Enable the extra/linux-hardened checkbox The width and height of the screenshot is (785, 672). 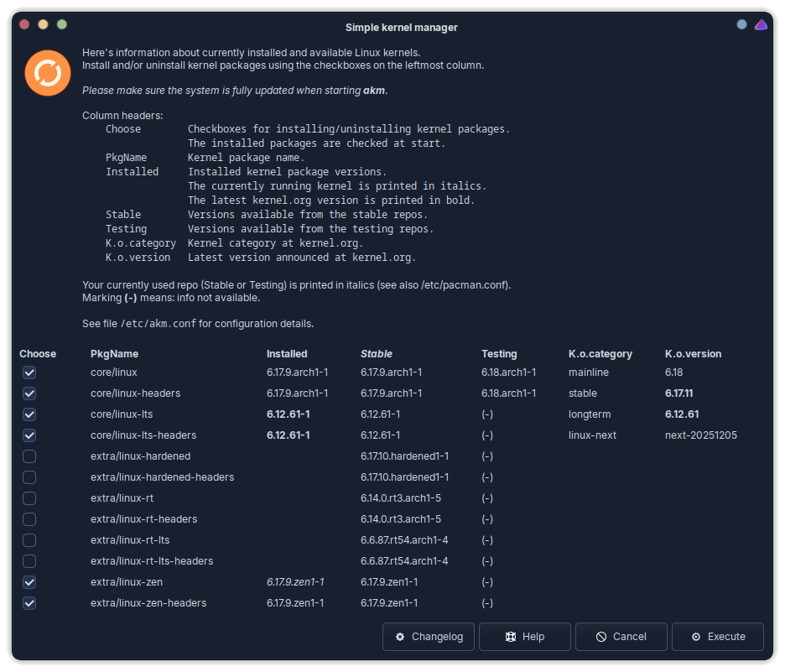click(x=29, y=456)
